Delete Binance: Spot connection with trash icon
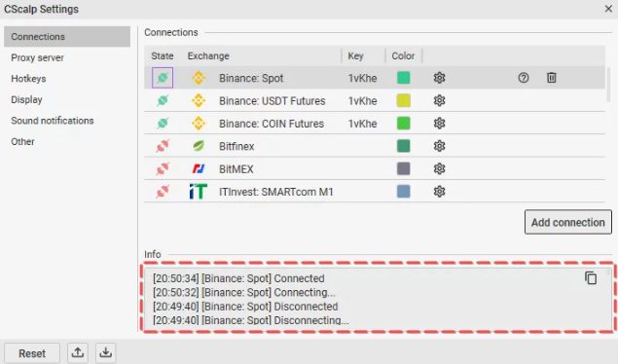 [552, 78]
